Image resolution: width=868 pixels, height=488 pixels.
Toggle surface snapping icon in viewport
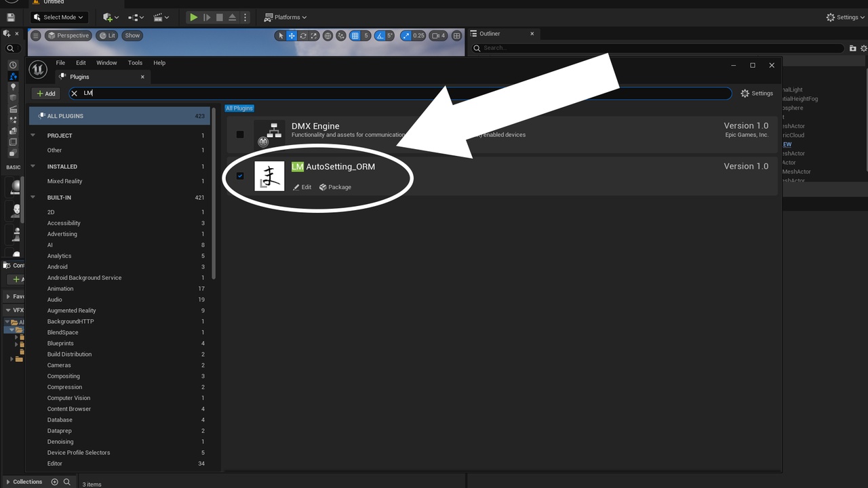pyautogui.click(x=341, y=36)
